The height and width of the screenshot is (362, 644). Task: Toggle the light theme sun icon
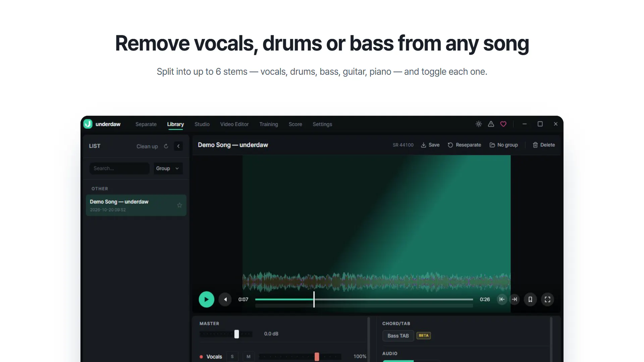(x=479, y=124)
